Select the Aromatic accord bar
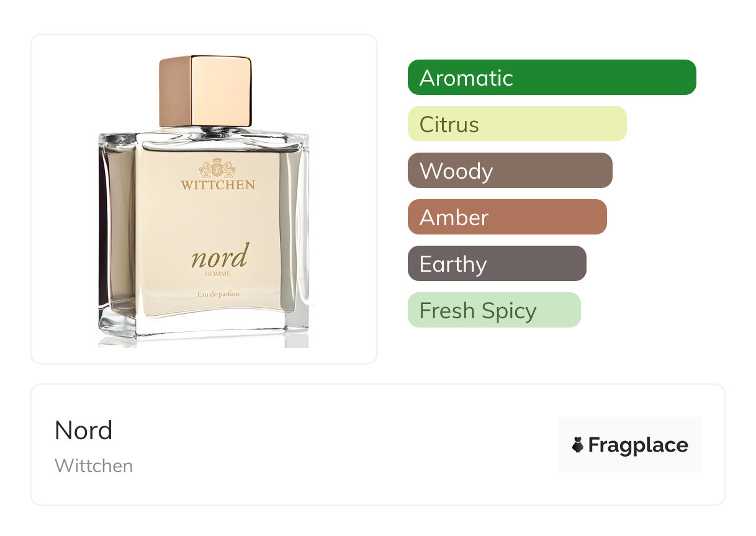 [552, 78]
